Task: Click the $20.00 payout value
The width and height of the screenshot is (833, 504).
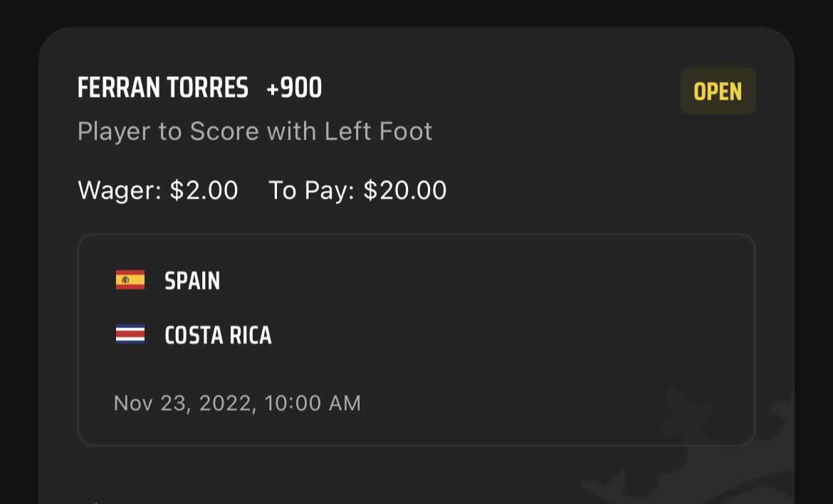Action: [405, 190]
